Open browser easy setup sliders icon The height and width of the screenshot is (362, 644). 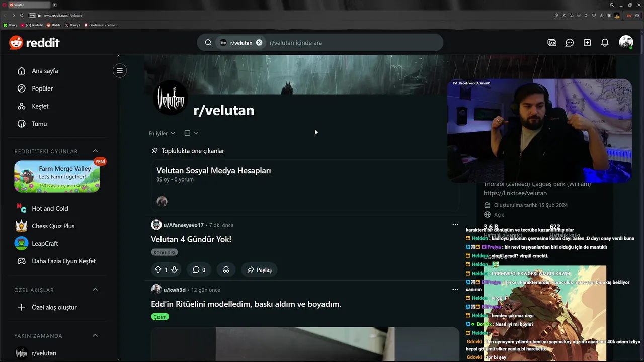(609, 16)
